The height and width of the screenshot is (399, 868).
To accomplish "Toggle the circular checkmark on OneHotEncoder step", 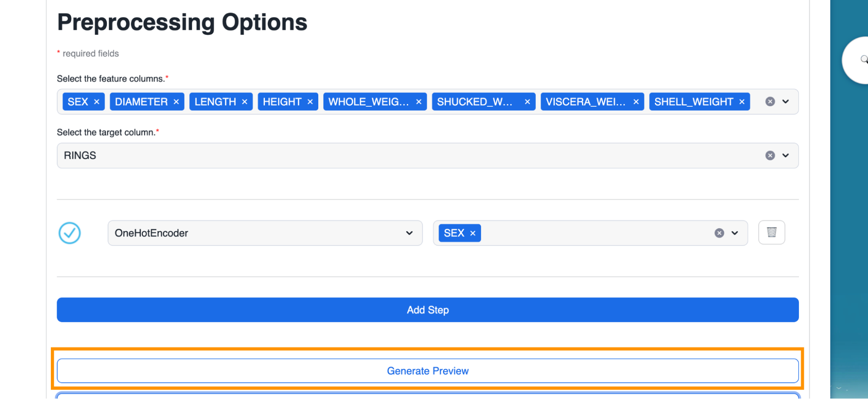I will (69, 233).
